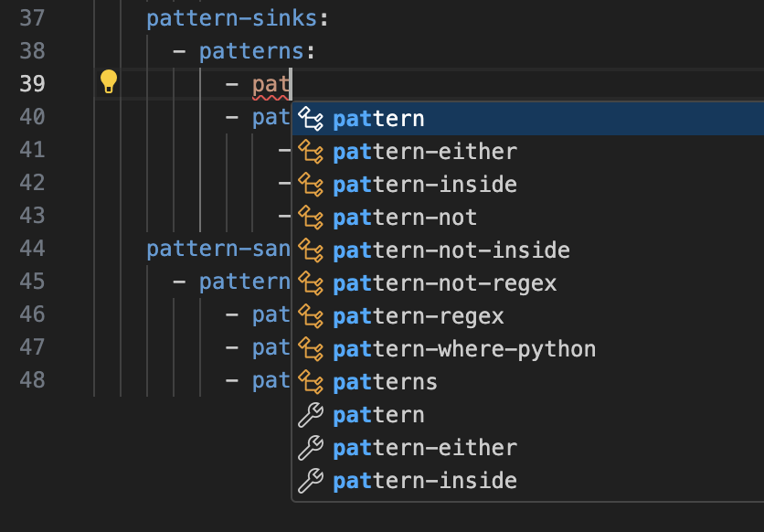The width and height of the screenshot is (764, 532).
Task: Click the highlighted pattern suggestion at the top
Action: pos(377,118)
